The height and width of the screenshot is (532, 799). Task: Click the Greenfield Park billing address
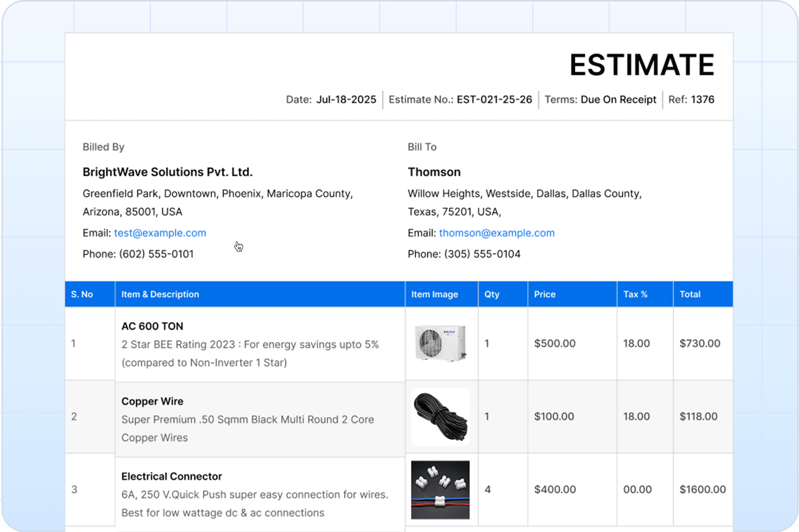(x=218, y=203)
